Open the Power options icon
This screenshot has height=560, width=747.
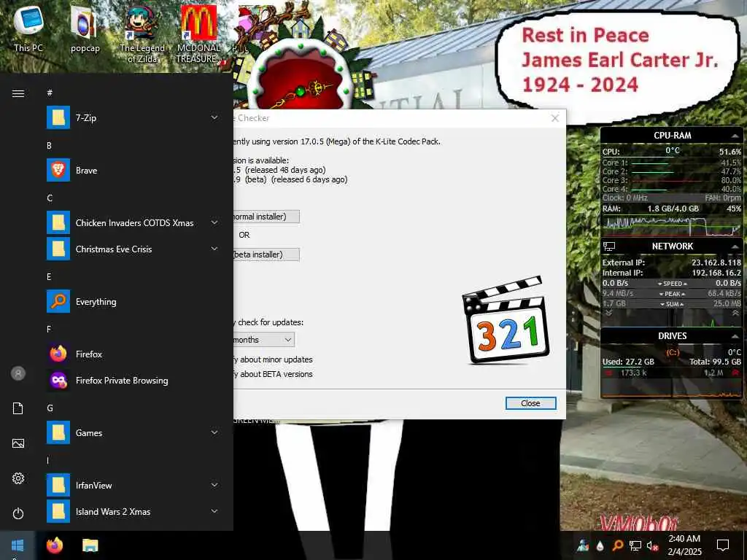(x=18, y=513)
